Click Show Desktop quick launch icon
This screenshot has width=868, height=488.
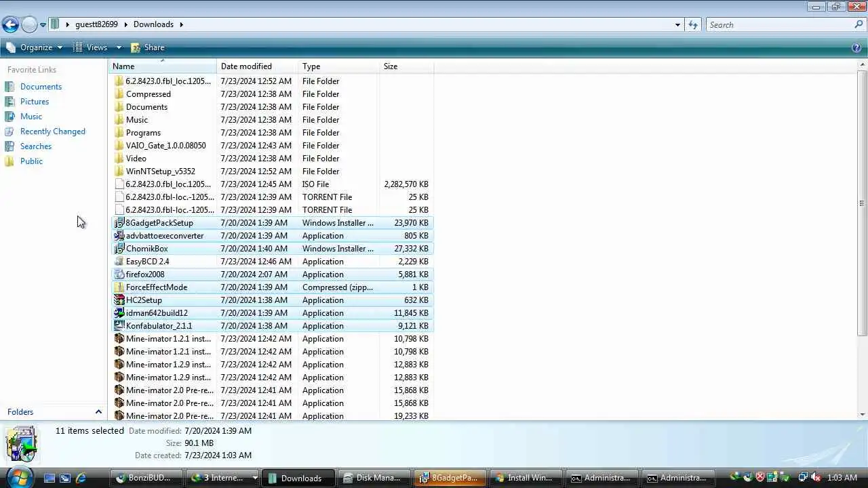click(x=50, y=478)
